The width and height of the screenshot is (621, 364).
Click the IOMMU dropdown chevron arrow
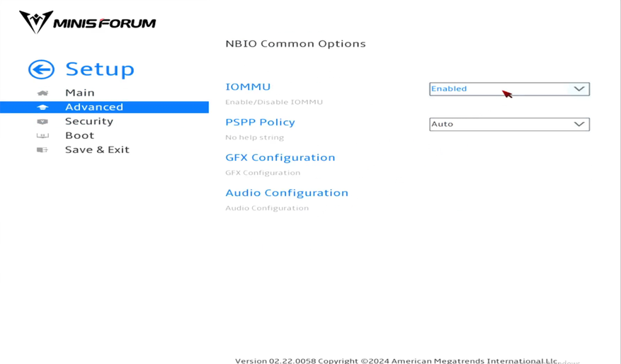(579, 89)
